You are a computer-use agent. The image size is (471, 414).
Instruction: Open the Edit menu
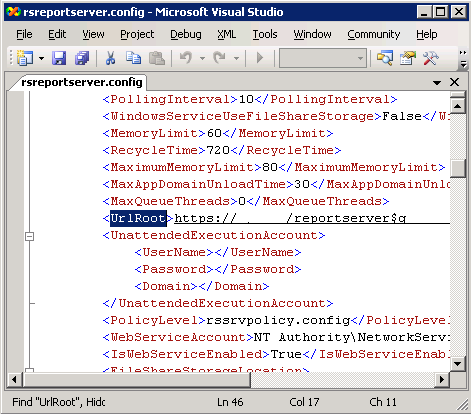[57, 34]
